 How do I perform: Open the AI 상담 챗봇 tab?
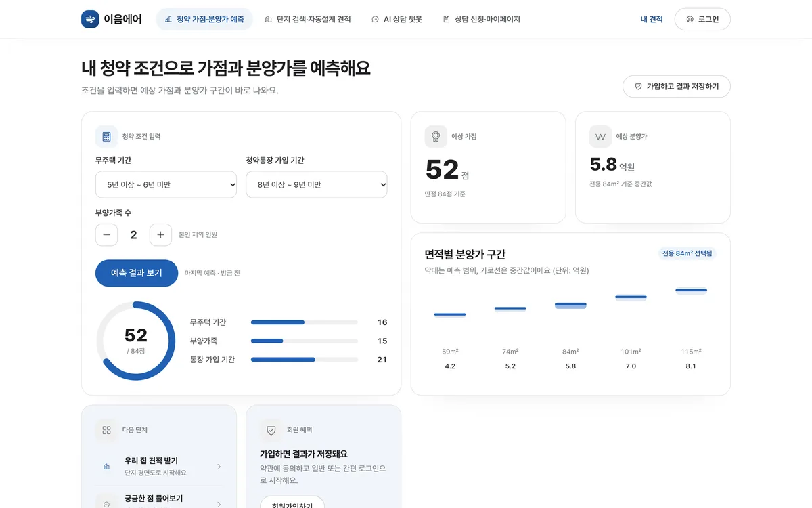click(x=397, y=20)
